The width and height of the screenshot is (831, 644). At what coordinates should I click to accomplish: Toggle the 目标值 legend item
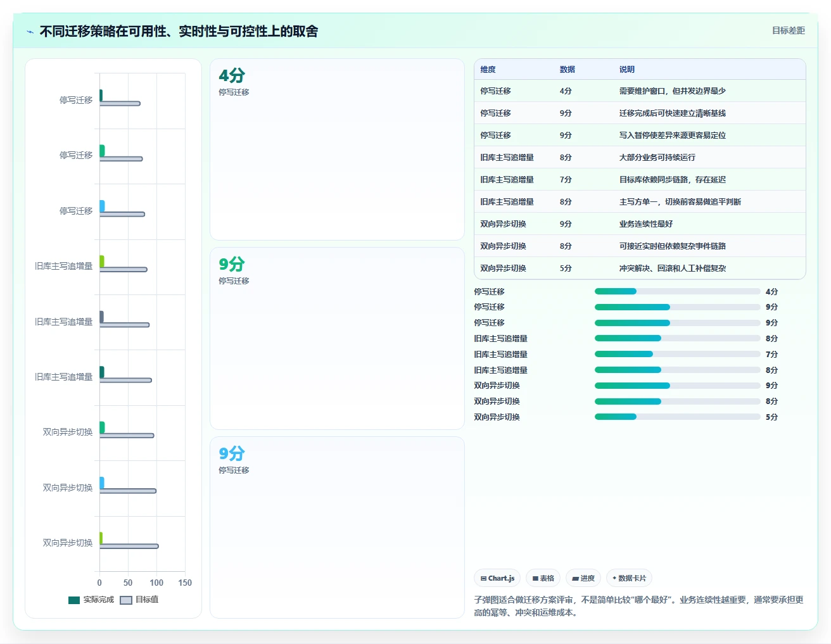click(x=139, y=600)
